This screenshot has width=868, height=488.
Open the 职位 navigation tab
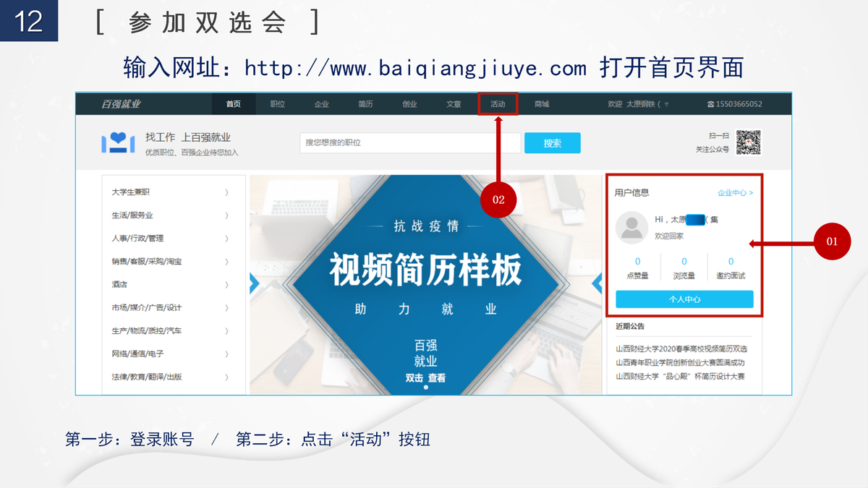click(278, 104)
